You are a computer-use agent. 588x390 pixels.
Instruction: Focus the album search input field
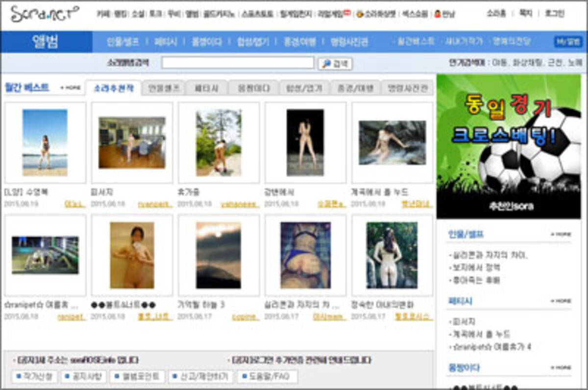(x=238, y=63)
